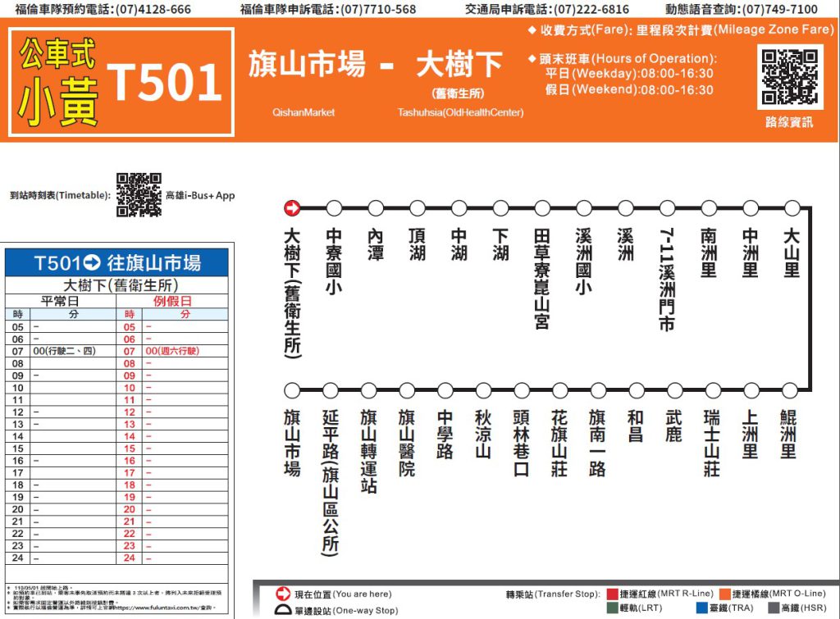This screenshot has width=840, height=619.
Task: Open the fuluntaxi.com.tw link in footnotes
Action: 163,609
